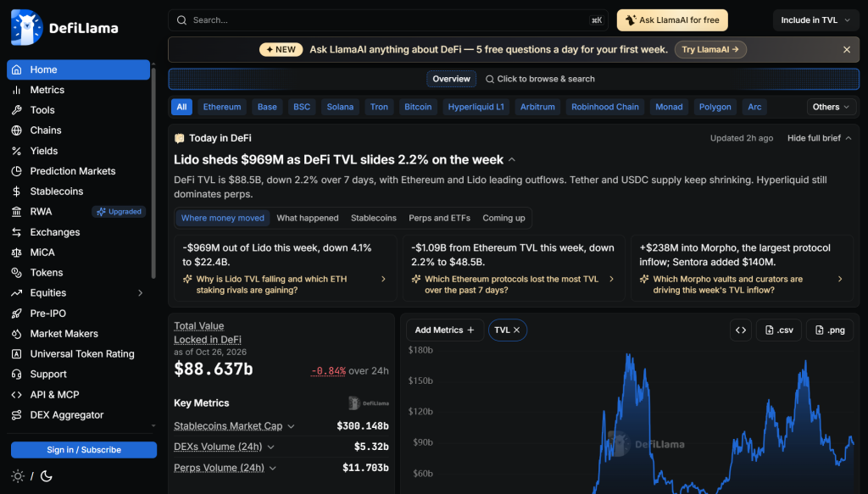Open API & MCP in sidebar
868x494 pixels.
[78, 394]
